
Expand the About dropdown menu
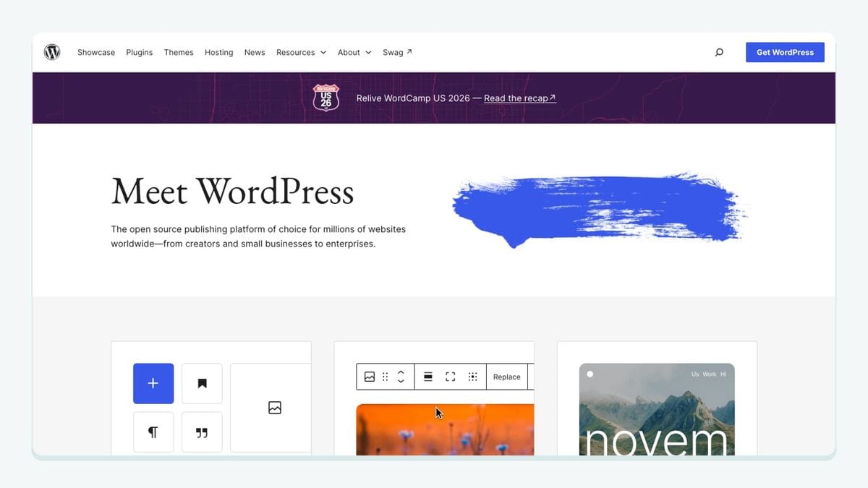click(354, 52)
